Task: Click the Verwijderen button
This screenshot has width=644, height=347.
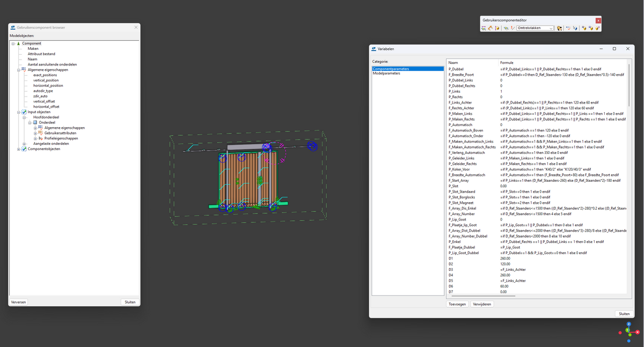Action: [482, 304]
